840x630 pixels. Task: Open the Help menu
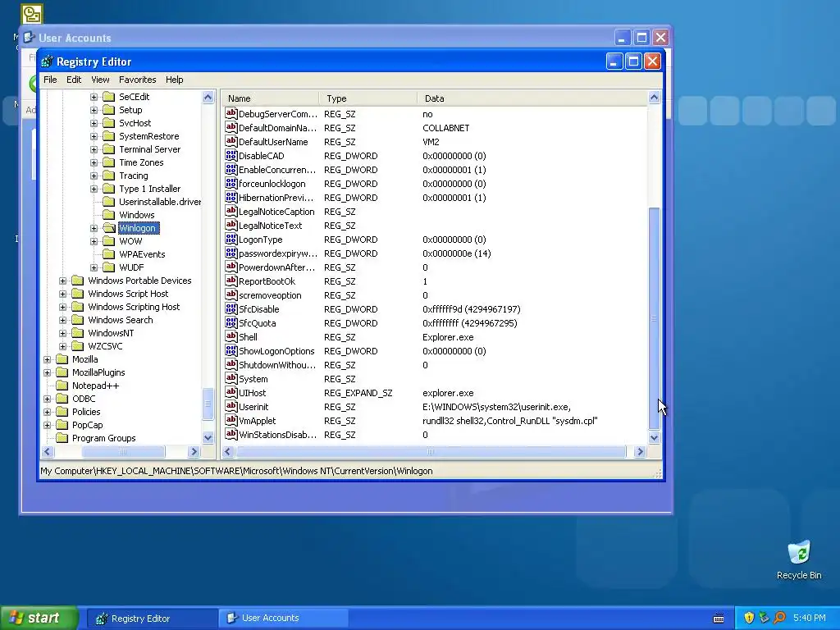[x=174, y=80]
